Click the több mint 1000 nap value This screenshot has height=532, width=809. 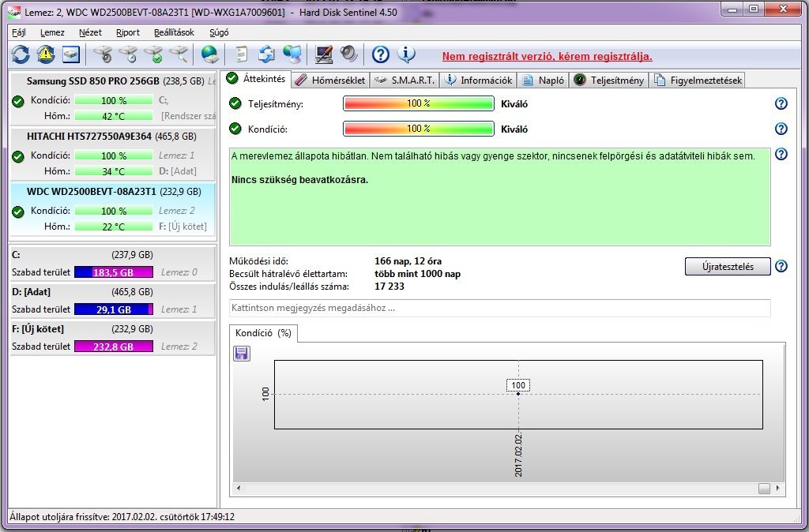417,274
